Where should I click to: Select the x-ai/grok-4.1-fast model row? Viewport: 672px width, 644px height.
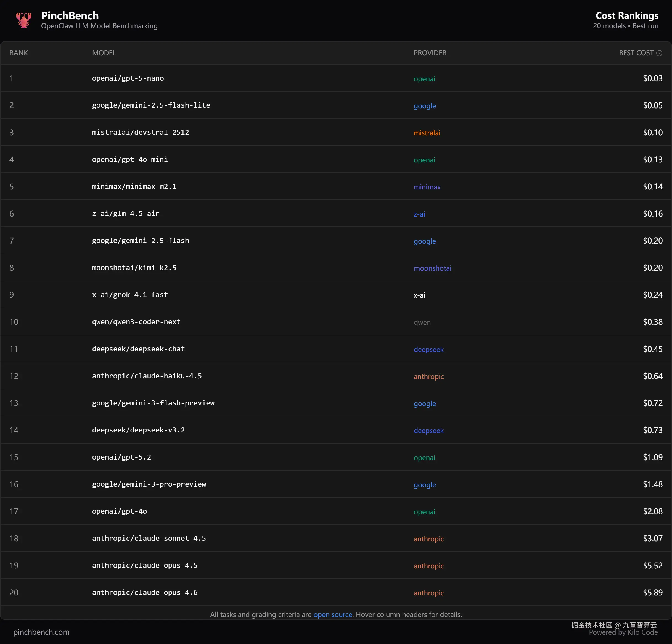coord(129,295)
